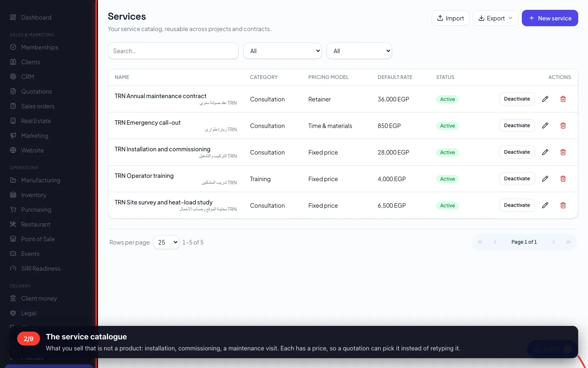The width and height of the screenshot is (588, 368).
Task: Click the TRN Operator training name
Action: tap(144, 176)
